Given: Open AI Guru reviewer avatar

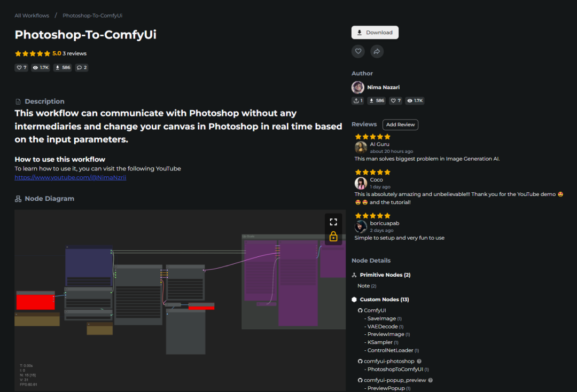Looking at the screenshot, I should coord(361,147).
